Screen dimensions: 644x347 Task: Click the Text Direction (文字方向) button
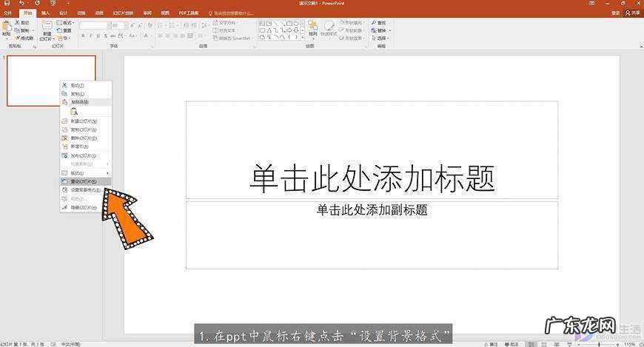click(224, 23)
